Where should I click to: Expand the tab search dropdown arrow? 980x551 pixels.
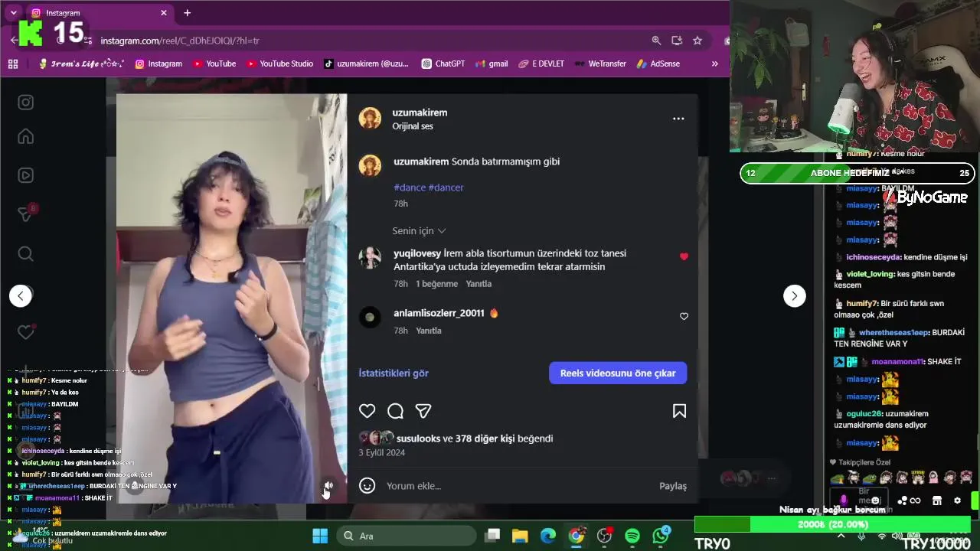click(x=13, y=13)
